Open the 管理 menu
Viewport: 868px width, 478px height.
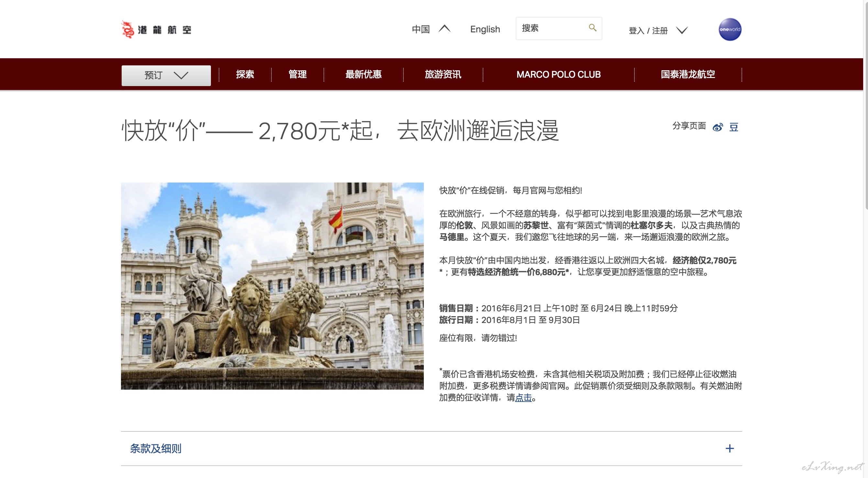pos(298,74)
